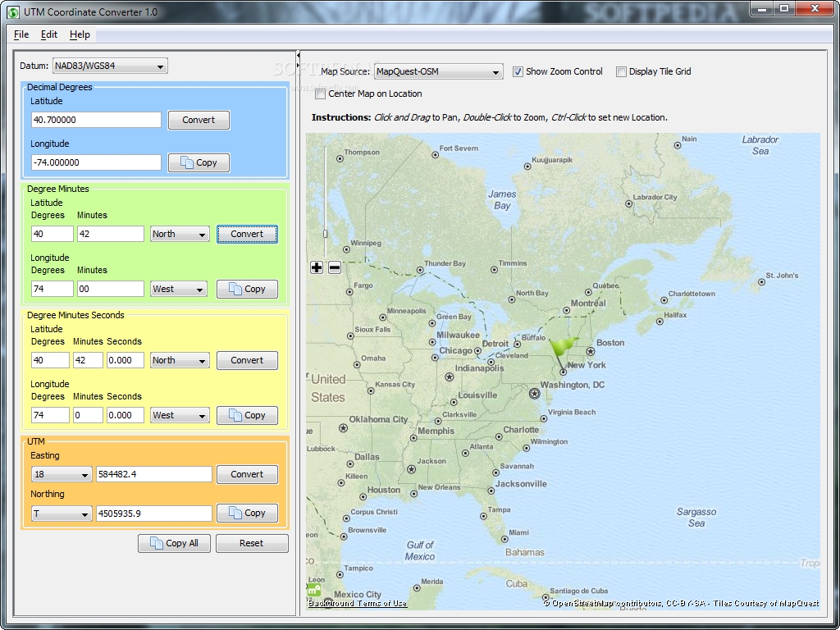840x630 pixels.
Task: Click Degree Minutes Seconds latitude seconds field
Action: (x=126, y=361)
